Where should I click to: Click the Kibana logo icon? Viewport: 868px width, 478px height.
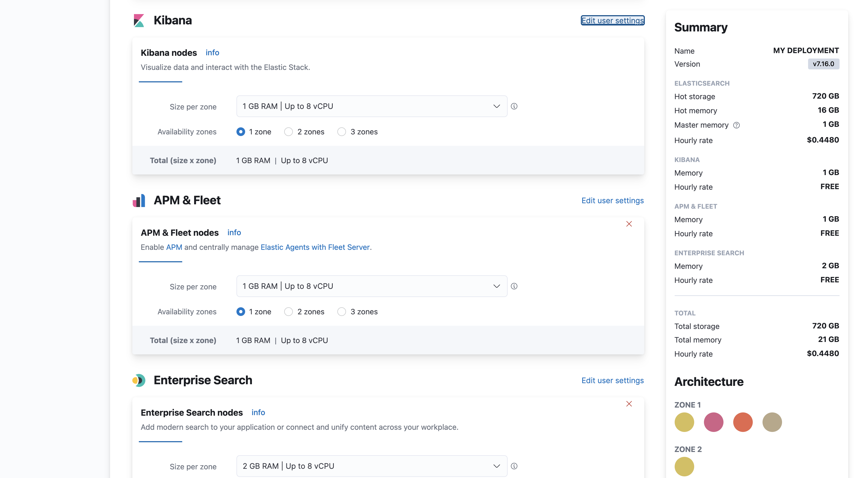coord(139,21)
